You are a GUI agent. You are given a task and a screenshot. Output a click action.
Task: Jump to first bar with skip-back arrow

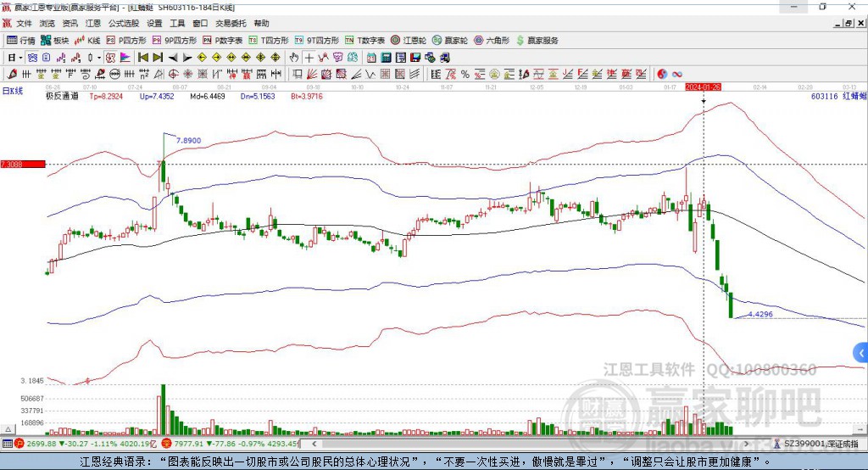pyautogui.click(x=142, y=58)
